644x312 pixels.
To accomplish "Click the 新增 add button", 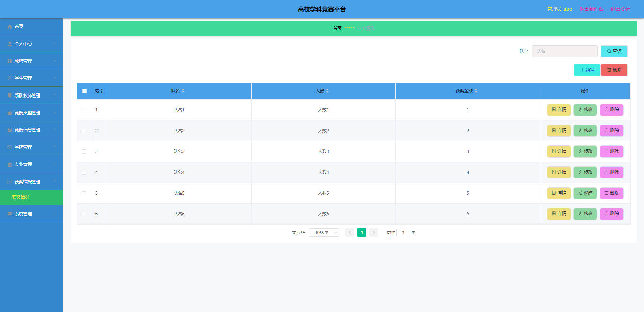I will click(587, 70).
